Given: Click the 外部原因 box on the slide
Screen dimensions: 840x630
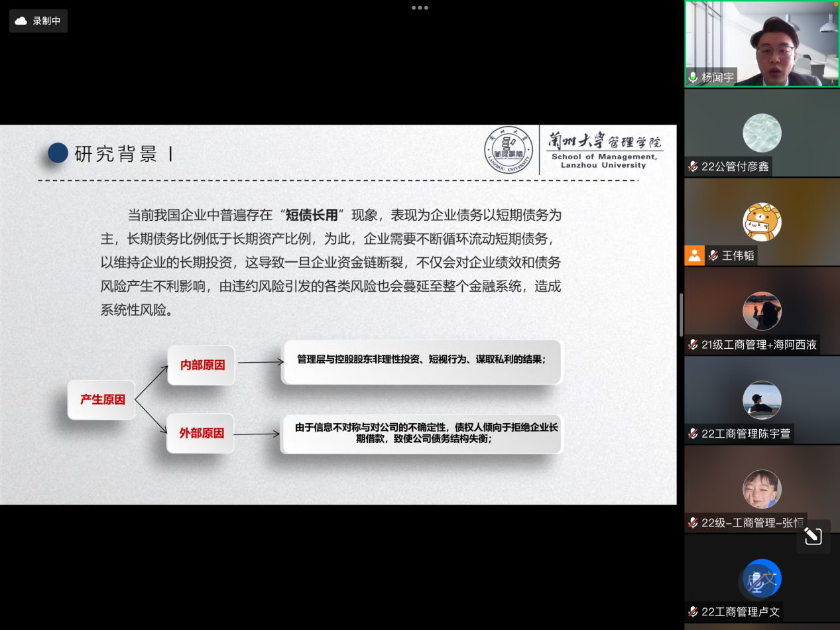Looking at the screenshot, I should click(201, 433).
